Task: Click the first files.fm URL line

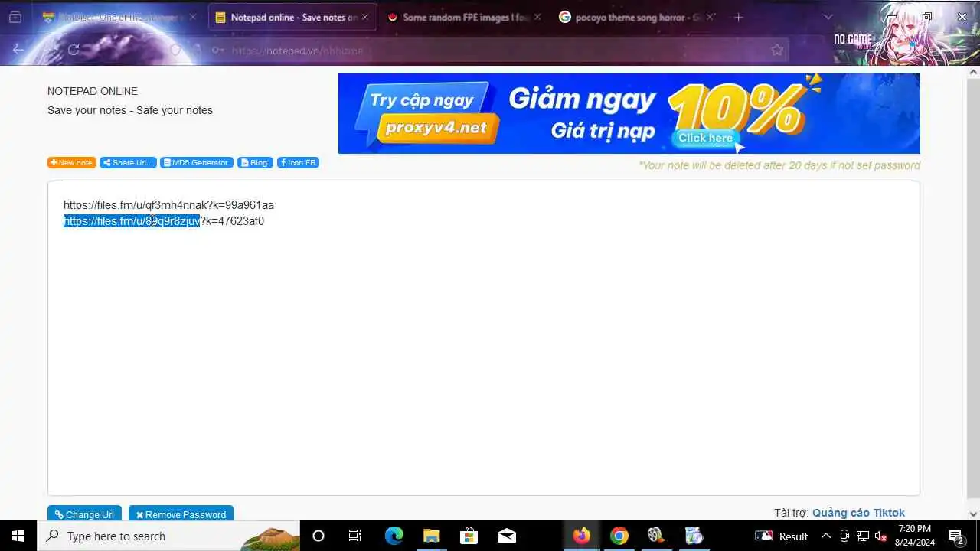Action: click(x=168, y=205)
